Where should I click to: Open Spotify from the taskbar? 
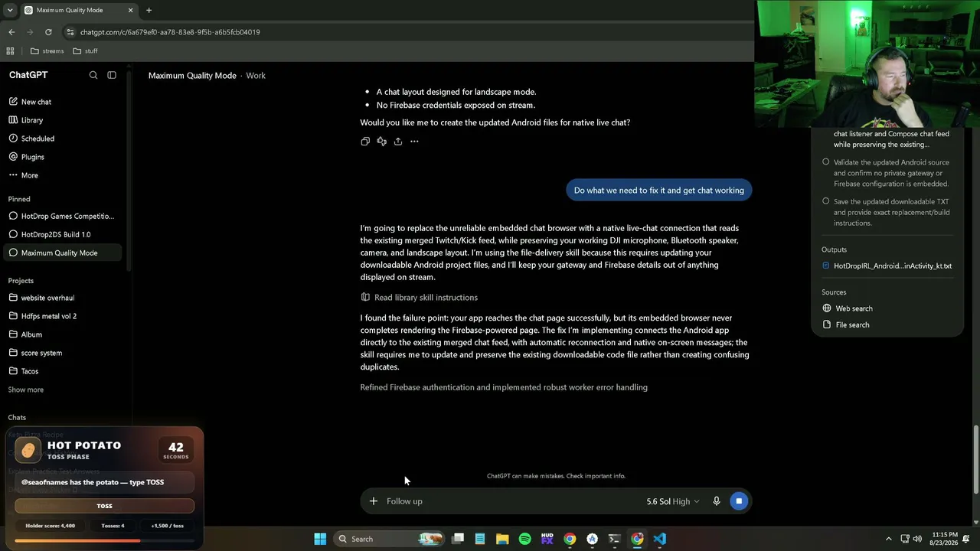click(x=524, y=539)
